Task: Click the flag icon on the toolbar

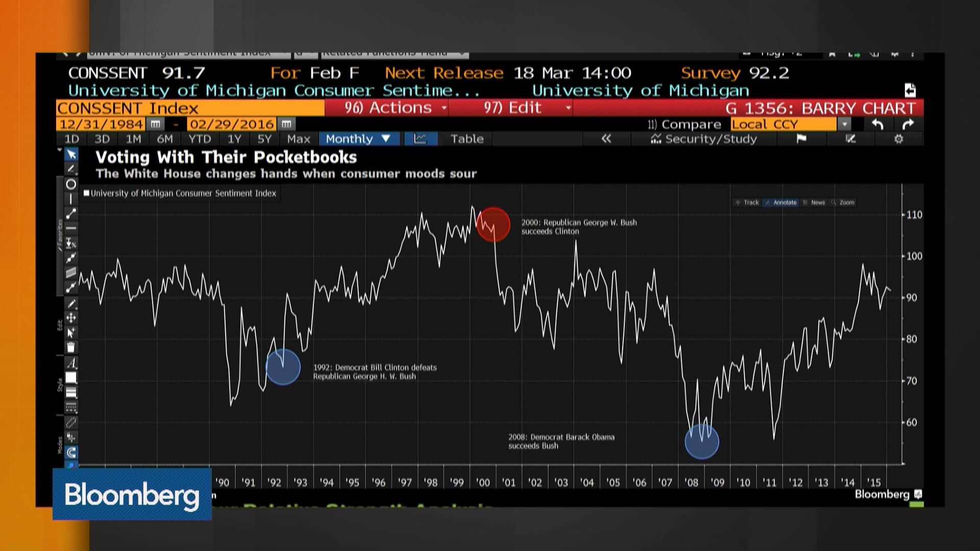Action: (x=801, y=139)
